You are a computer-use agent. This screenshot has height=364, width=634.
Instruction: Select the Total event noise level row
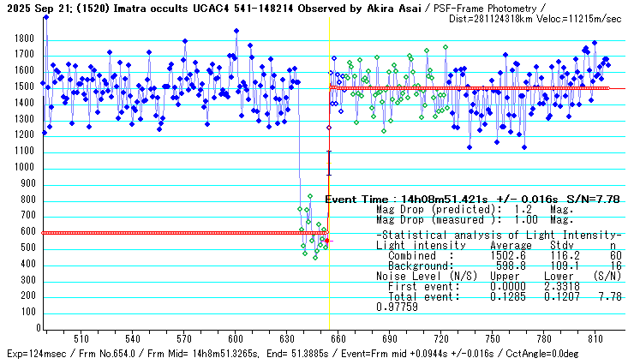pyautogui.click(x=499, y=296)
